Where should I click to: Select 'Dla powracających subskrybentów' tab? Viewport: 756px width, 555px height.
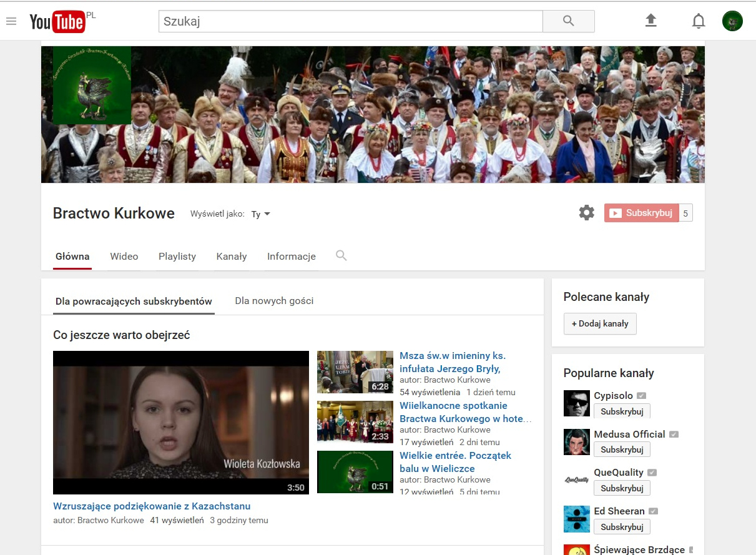[134, 301]
